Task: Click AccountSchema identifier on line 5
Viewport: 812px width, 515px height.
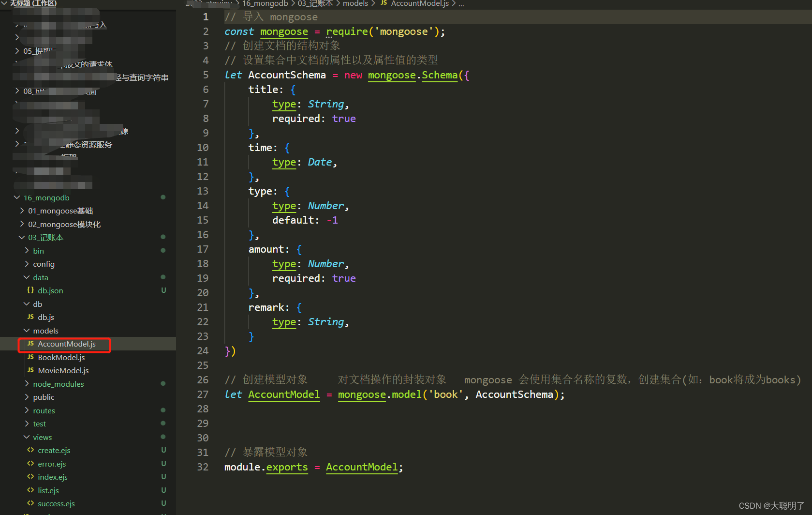Action: tap(287, 75)
